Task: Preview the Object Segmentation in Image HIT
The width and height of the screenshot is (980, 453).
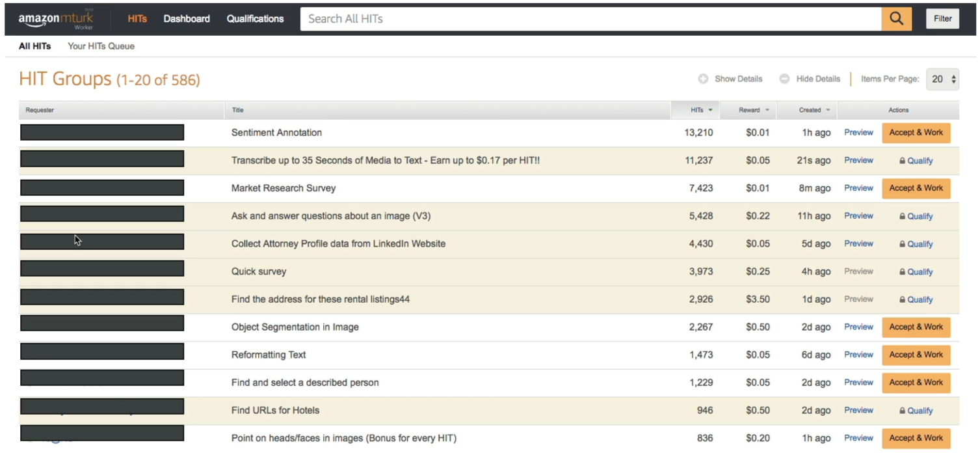Action: [858, 327]
